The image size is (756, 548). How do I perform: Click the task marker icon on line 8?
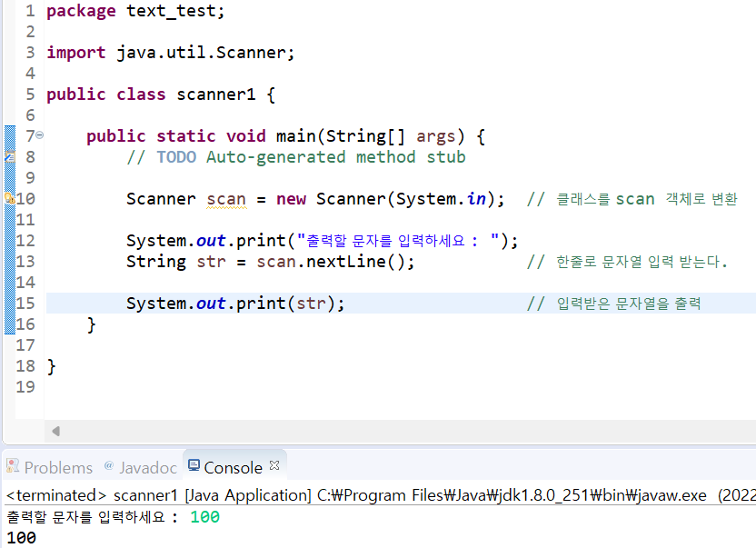pos(10,157)
